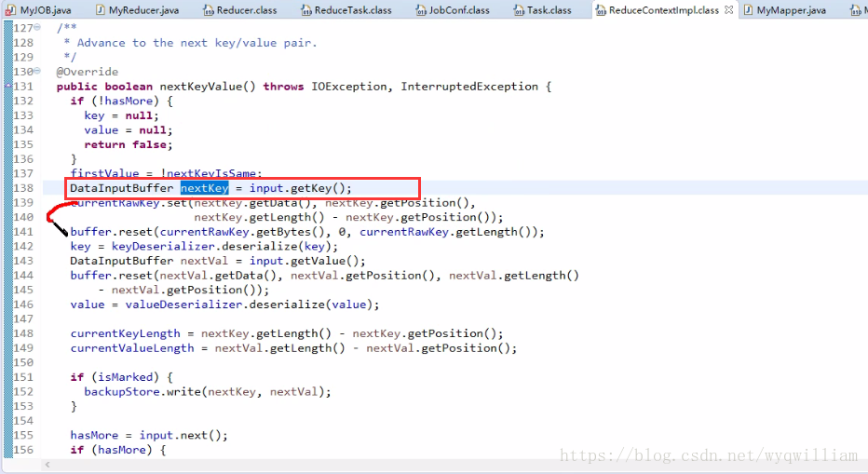Click the 'key = null;' line
The image size is (868, 474).
(121, 115)
